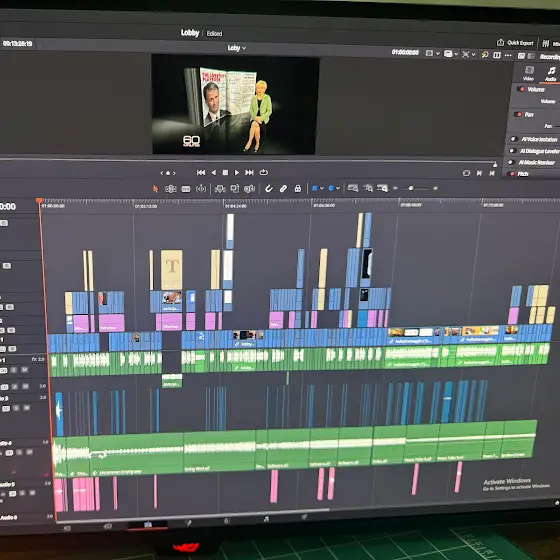
Task: Enable AI Voice Isolation toggle
Action: 514,139
